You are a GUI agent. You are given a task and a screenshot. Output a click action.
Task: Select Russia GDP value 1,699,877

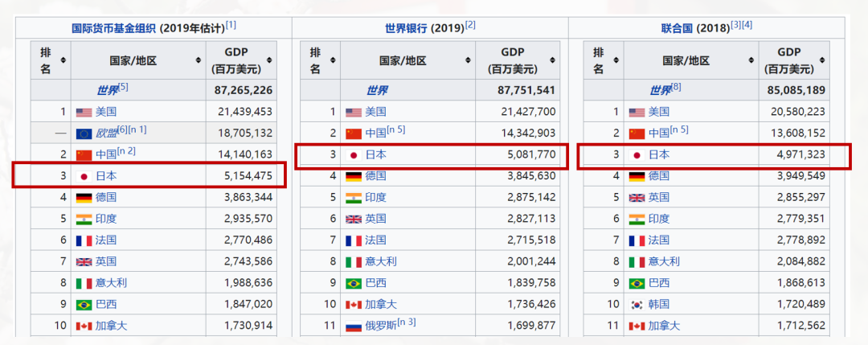point(532,327)
